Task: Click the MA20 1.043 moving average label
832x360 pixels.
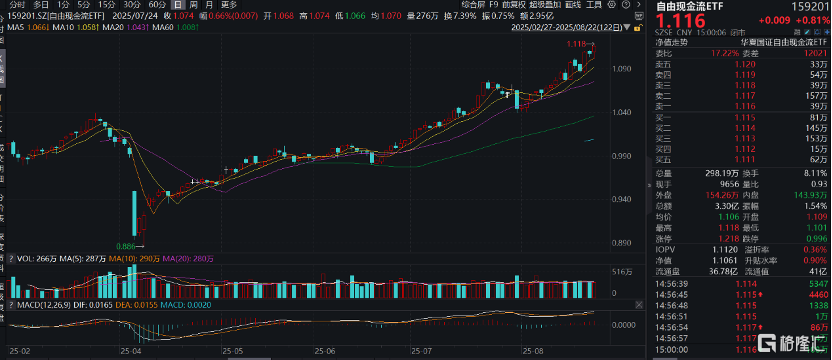Action: (x=126, y=27)
